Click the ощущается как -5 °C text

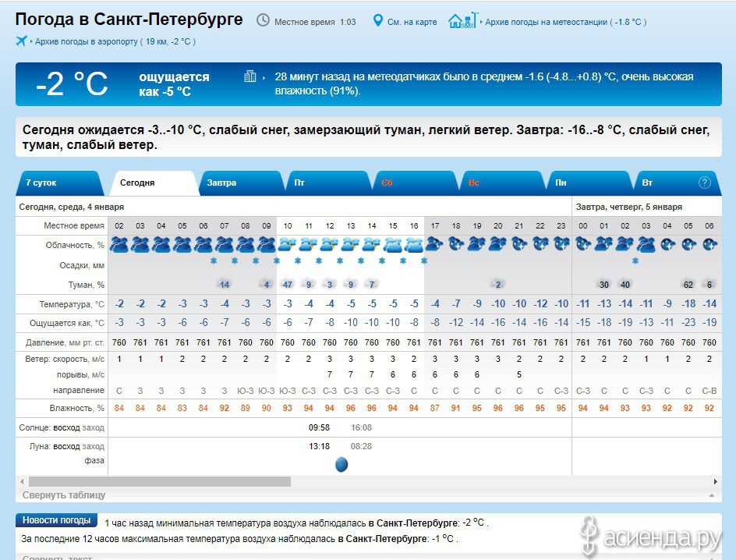[174, 84]
